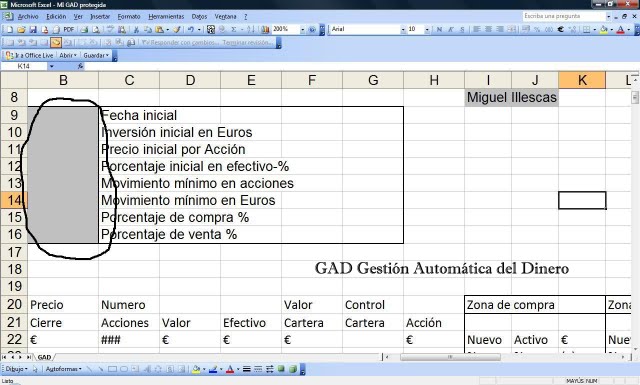Save the workbook with the floppy disk icon
Screen dimensions: 640x385
33,29
